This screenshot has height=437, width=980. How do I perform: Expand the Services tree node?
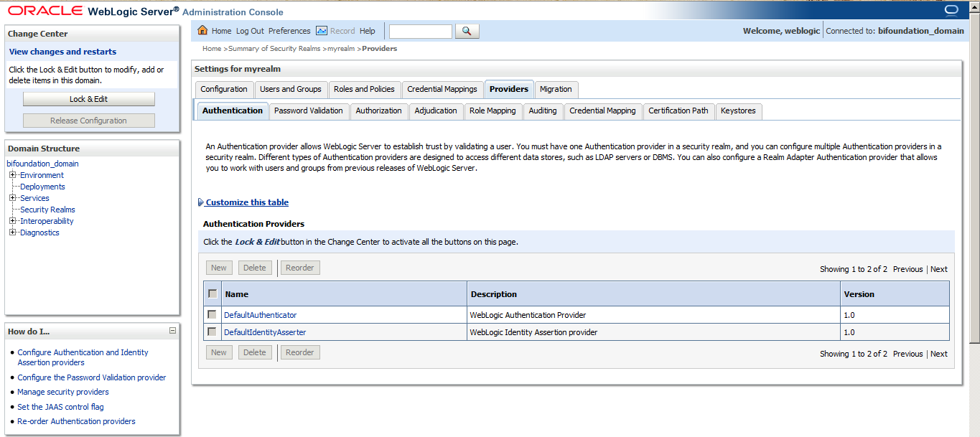coord(13,198)
